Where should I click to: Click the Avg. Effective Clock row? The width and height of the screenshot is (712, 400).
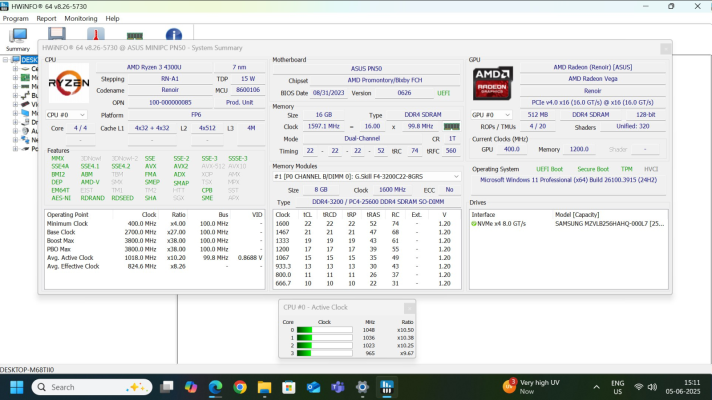pyautogui.click(x=154, y=267)
